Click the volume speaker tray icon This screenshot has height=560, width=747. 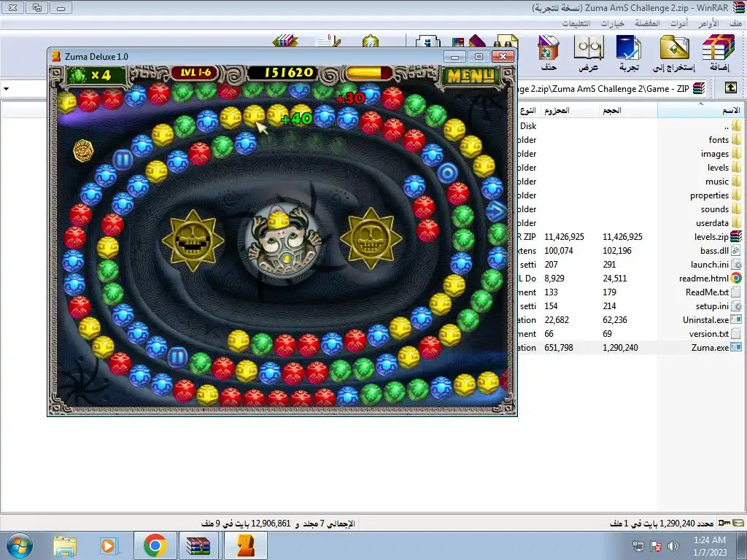click(x=673, y=546)
